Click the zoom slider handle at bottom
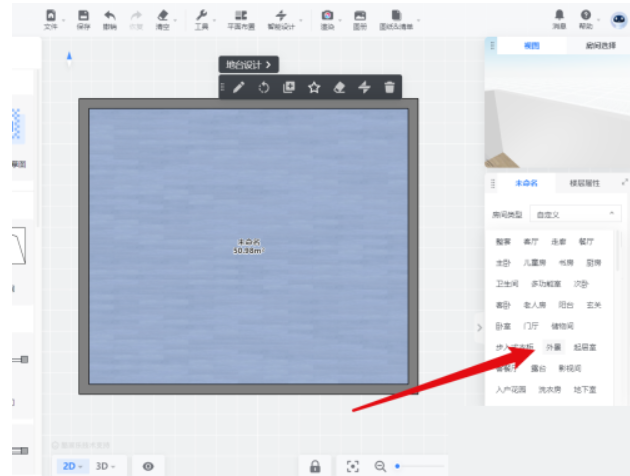Image resolution: width=630 pixels, height=476 pixels. [397, 466]
